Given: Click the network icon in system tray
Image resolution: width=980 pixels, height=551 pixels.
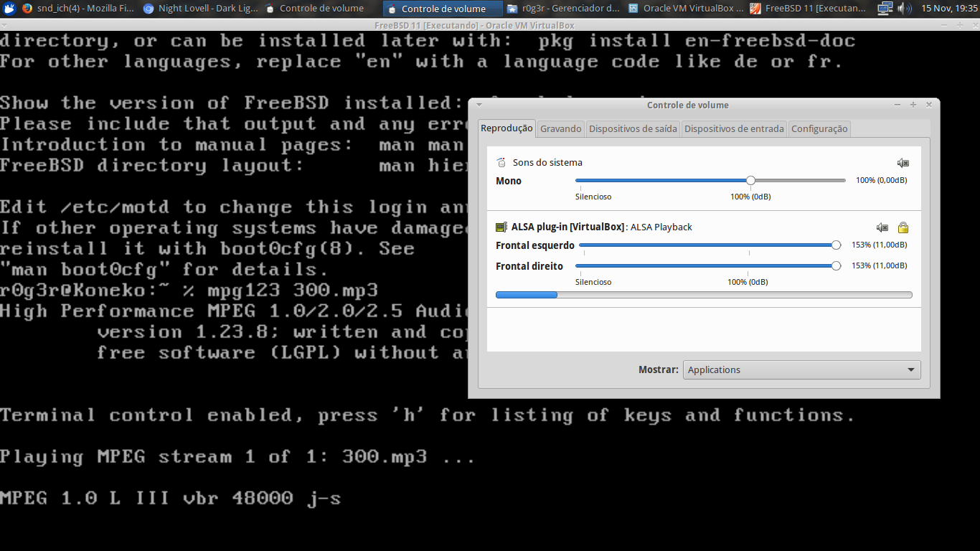Looking at the screenshot, I should [x=885, y=9].
